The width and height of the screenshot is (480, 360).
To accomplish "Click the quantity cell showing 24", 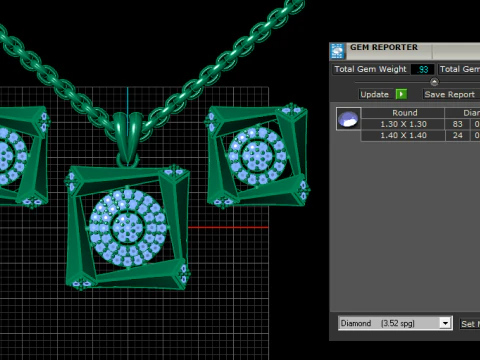I will tap(457, 135).
